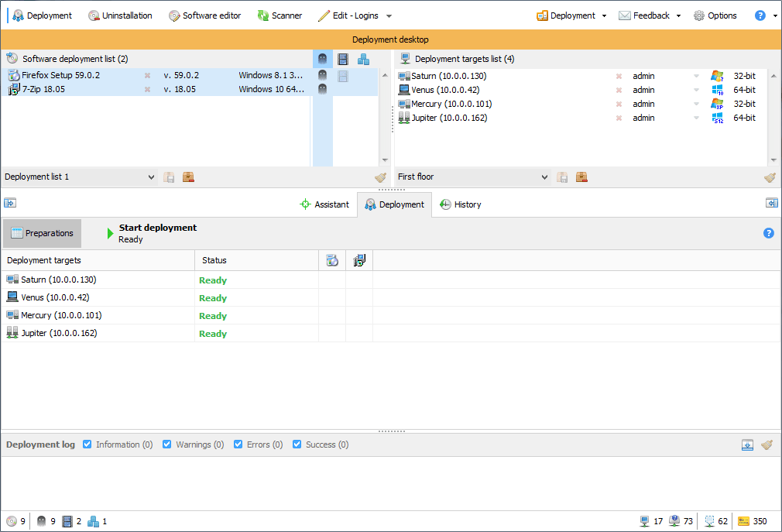Save the targets list next to First floor

pyautogui.click(x=562, y=177)
